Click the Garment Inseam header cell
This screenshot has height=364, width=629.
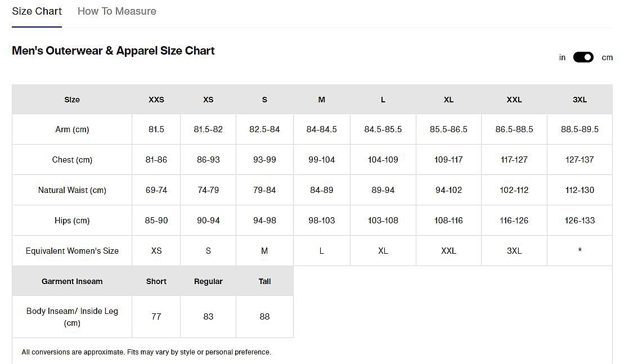coord(72,281)
